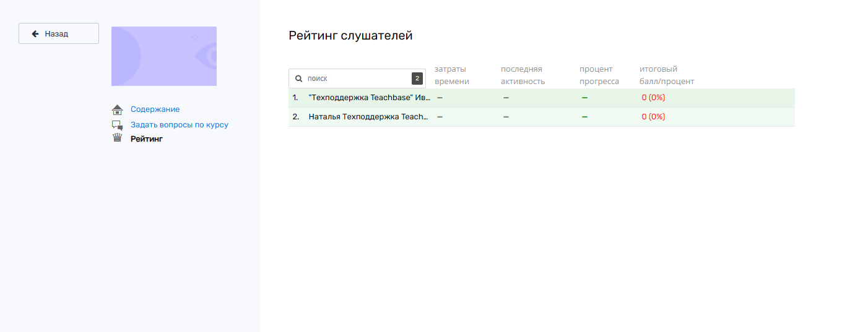The height and width of the screenshot is (332, 868).
Task: Click green progress dash in Наталья row
Action: (x=584, y=117)
